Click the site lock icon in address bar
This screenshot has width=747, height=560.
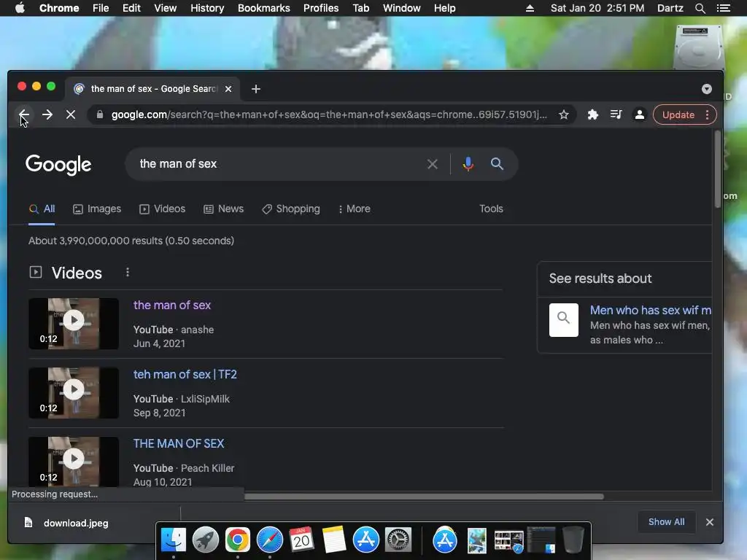click(99, 114)
